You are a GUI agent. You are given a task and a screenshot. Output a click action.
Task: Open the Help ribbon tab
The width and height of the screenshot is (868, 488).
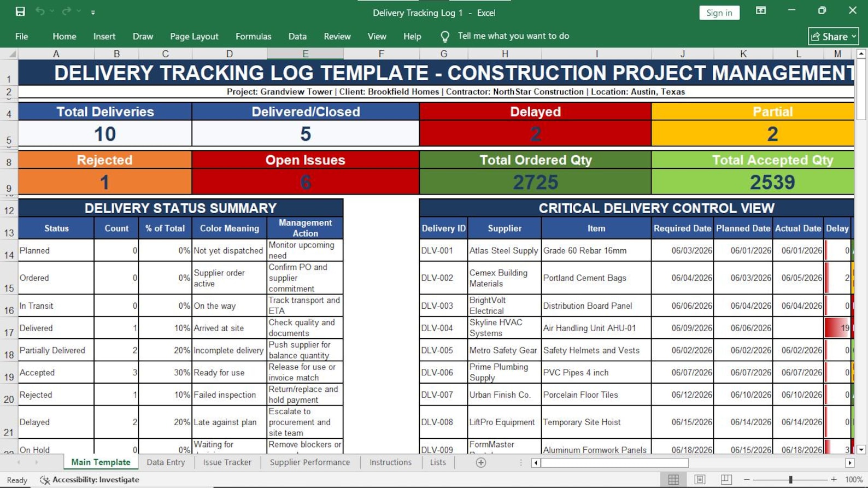[x=412, y=36]
